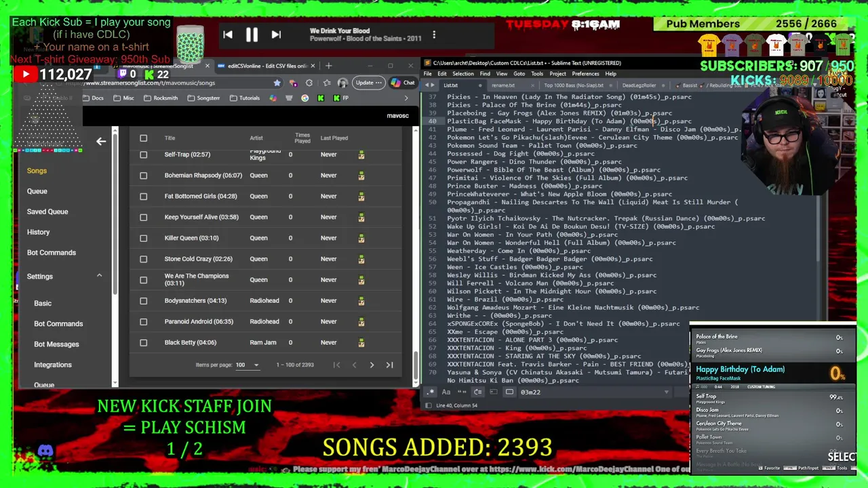The height and width of the screenshot is (488, 868).
Task: Open the Selection menu in Sublime Text
Action: [463, 74]
